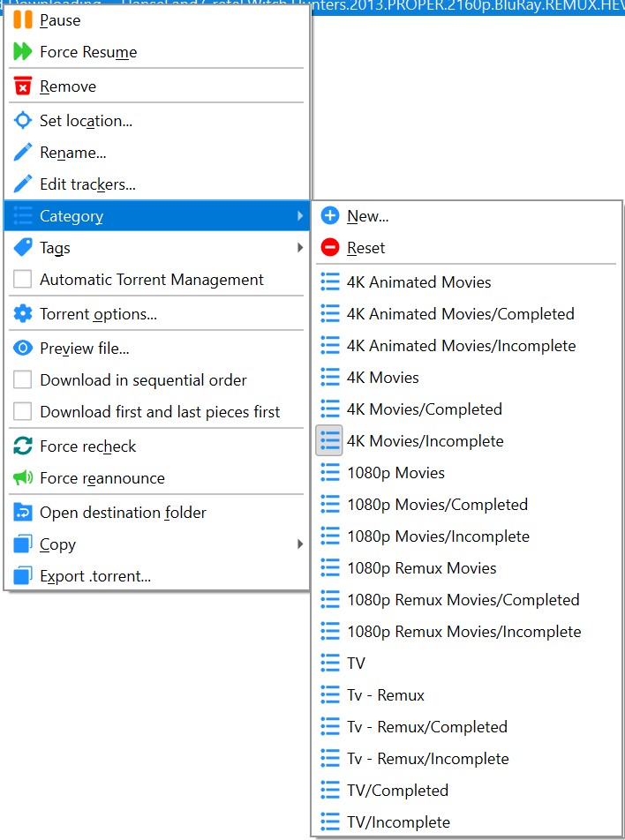The height and width of the screenshot is (840, 625).
Task: Click the red Remove torrent icon
Action: click(x=22, y=86)
